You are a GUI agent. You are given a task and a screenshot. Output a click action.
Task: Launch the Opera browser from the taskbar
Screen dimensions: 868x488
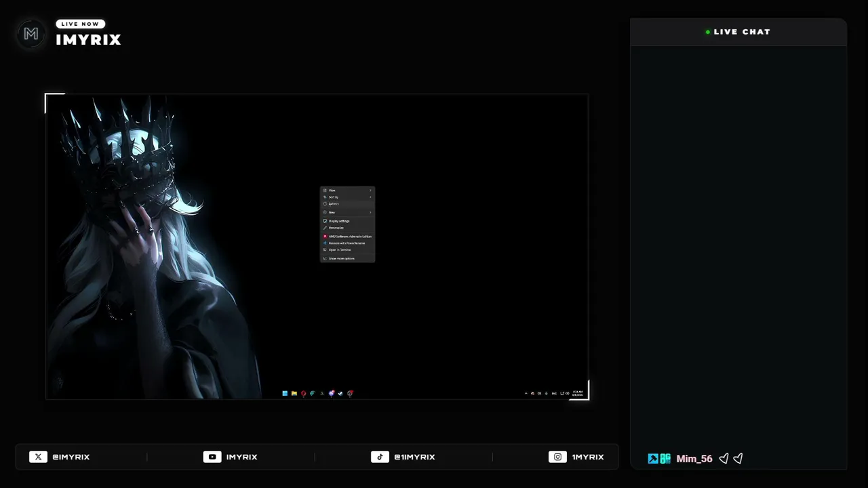pos(303,393)
